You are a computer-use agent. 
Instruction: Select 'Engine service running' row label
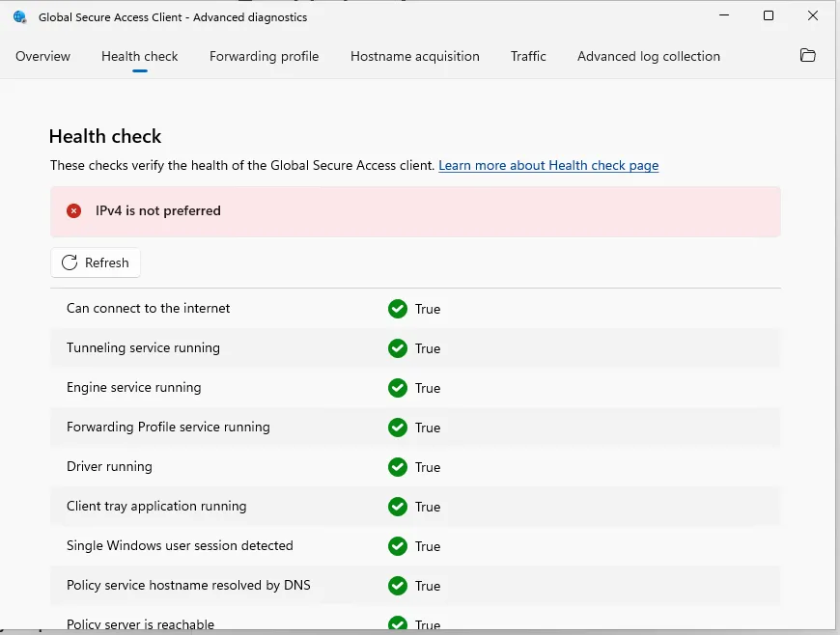click(x=134, y=388)
